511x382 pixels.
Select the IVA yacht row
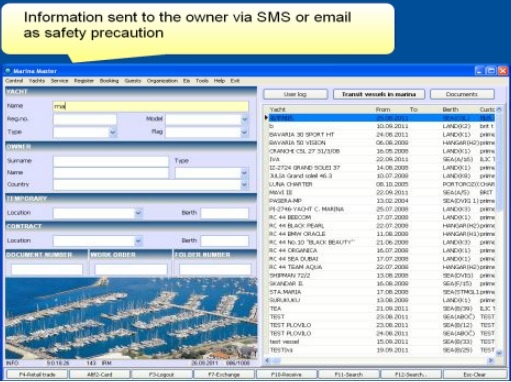pyautogui.click(x=382, y=159)
